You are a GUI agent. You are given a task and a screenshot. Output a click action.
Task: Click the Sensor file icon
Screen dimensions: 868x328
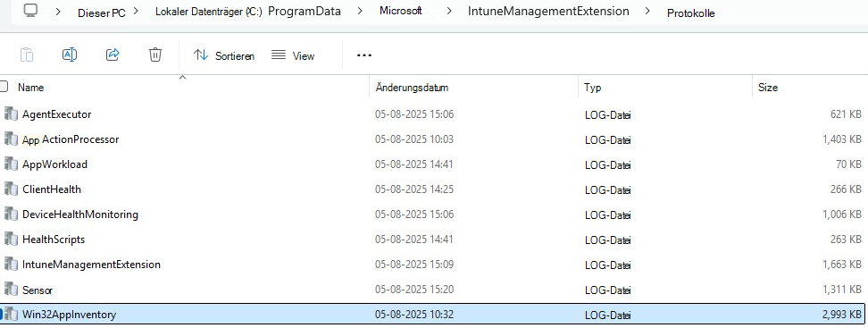pos(11,290)
